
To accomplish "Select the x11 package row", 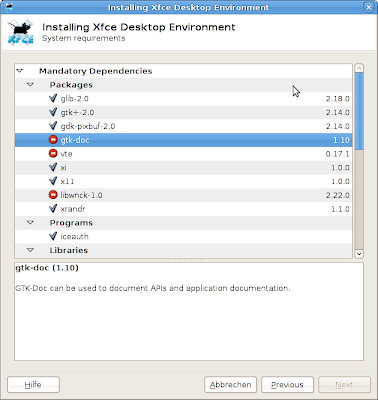I will [183, 181].
